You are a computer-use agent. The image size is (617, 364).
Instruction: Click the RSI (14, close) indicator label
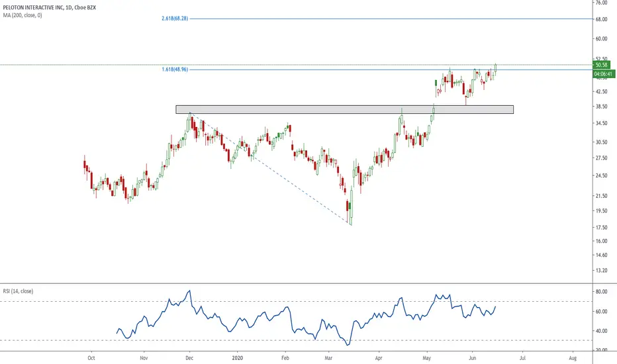18,291
